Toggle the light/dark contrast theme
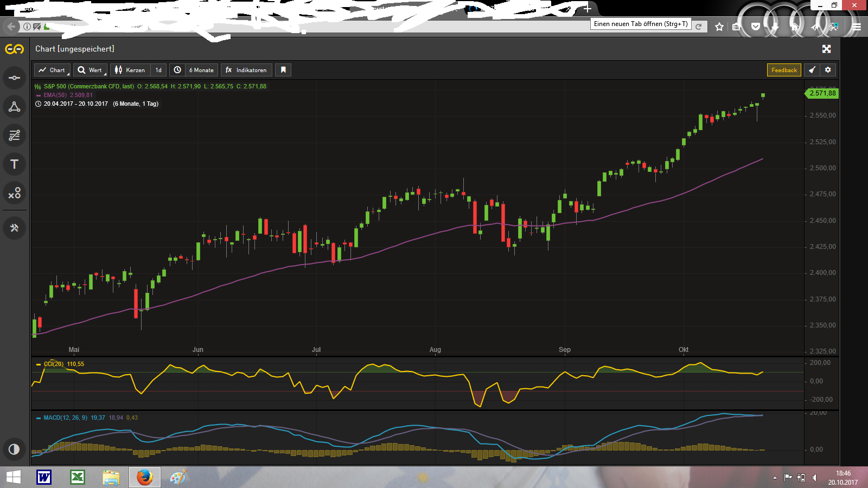Image resolution: width=868 pixels, height=488 pixels. [x=15, y=449]
